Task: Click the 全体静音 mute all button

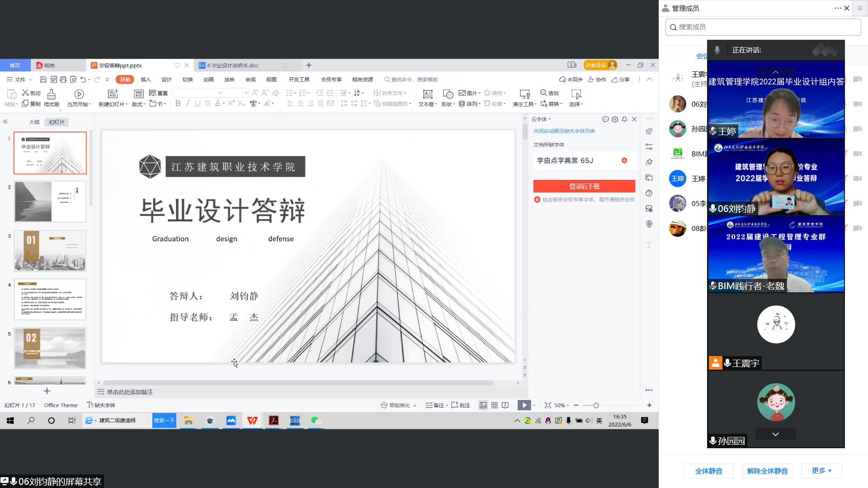Action: [708, 471]
